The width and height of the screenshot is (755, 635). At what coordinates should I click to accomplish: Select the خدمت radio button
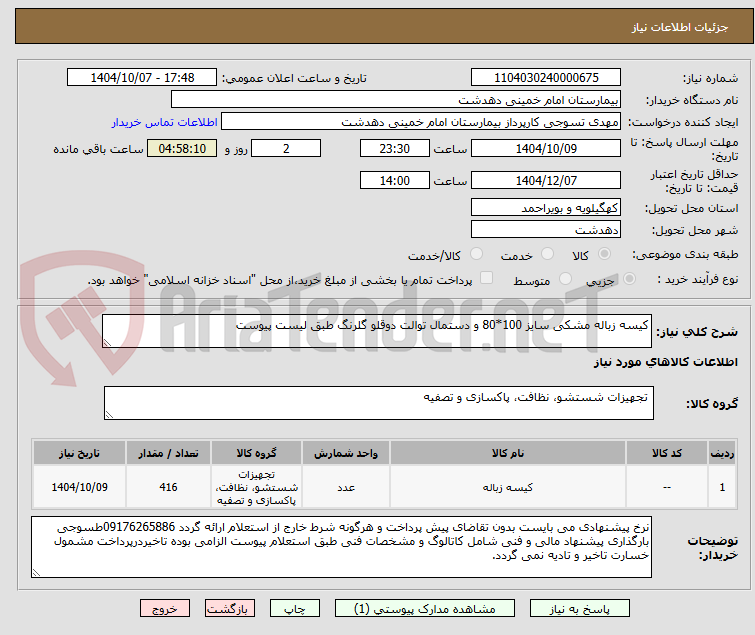tap(547, 254)
